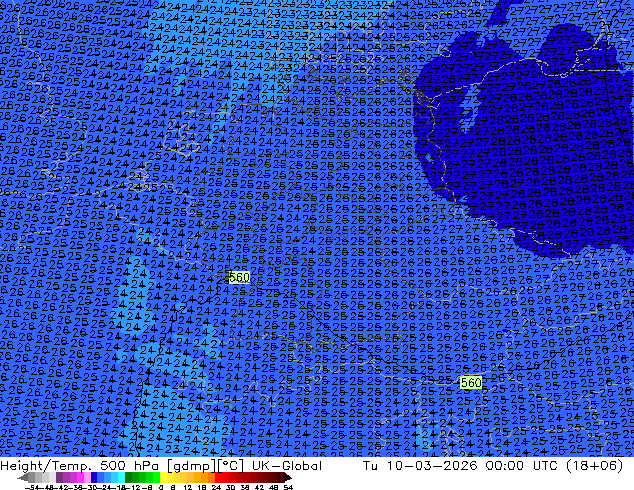Click the bright yellow legend swatch at 0
Screen dimensions: 634x490
[163, 478]
